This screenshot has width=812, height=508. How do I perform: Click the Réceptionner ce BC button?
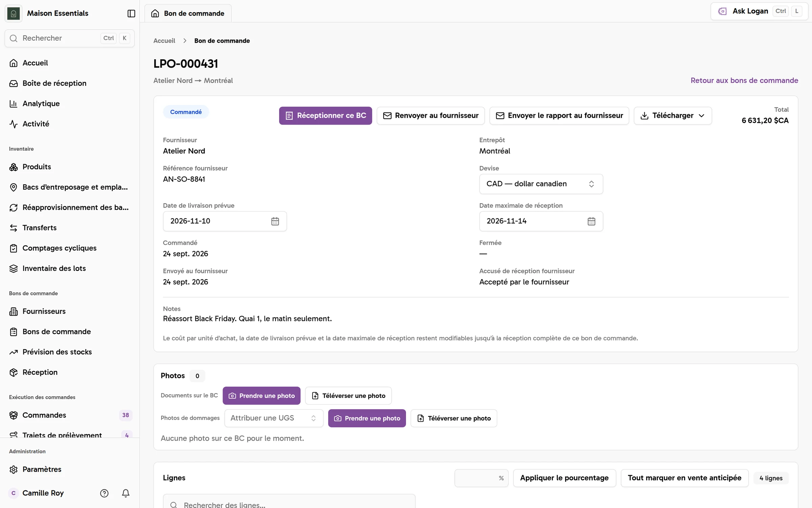click(325, 115)
